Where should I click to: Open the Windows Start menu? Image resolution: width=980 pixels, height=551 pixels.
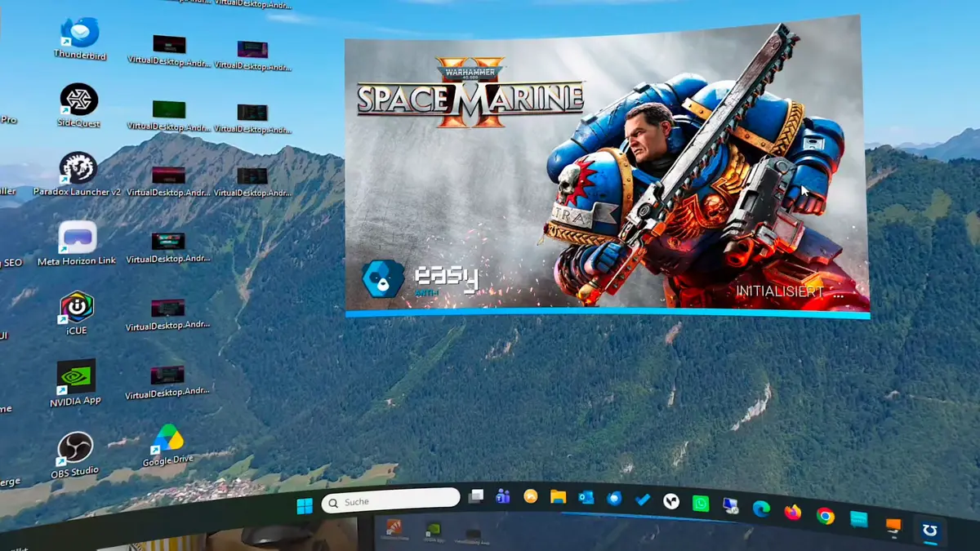(x=305, y=506)
